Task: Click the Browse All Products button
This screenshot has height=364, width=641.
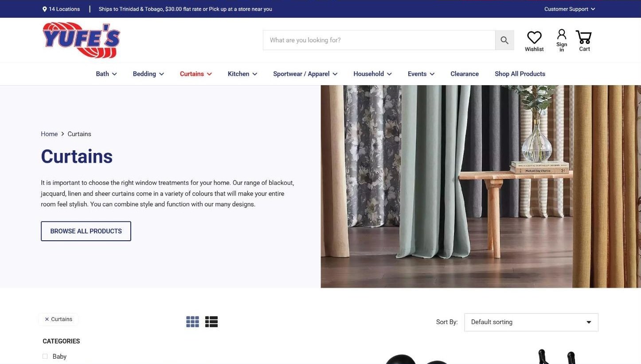Action: coord(86,231)
